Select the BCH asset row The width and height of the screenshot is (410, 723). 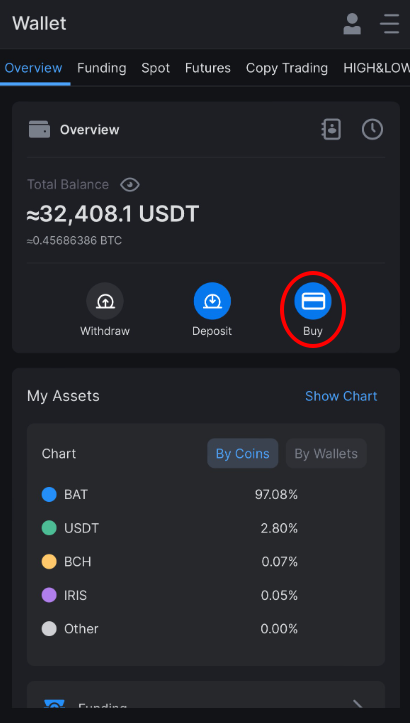(x=206, y=562)
